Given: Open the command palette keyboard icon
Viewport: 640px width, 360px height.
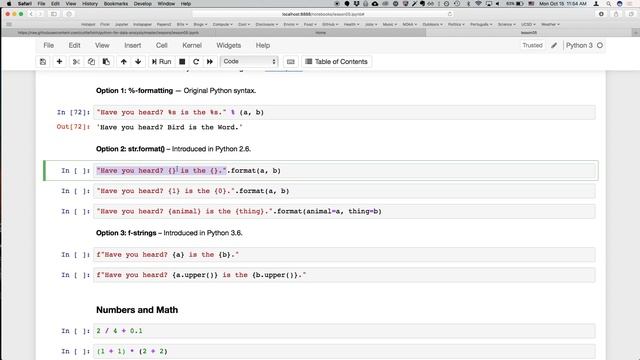Looking at the screenshot, I should (x=291, y=62).
